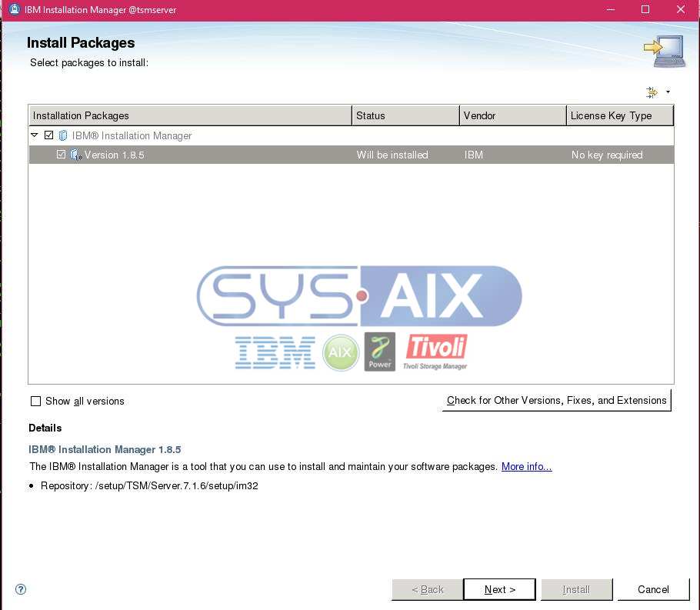Click the package icon beside IBM® Installation Manager
Screen dimensions: 700x610
click(x=63, y=135)
